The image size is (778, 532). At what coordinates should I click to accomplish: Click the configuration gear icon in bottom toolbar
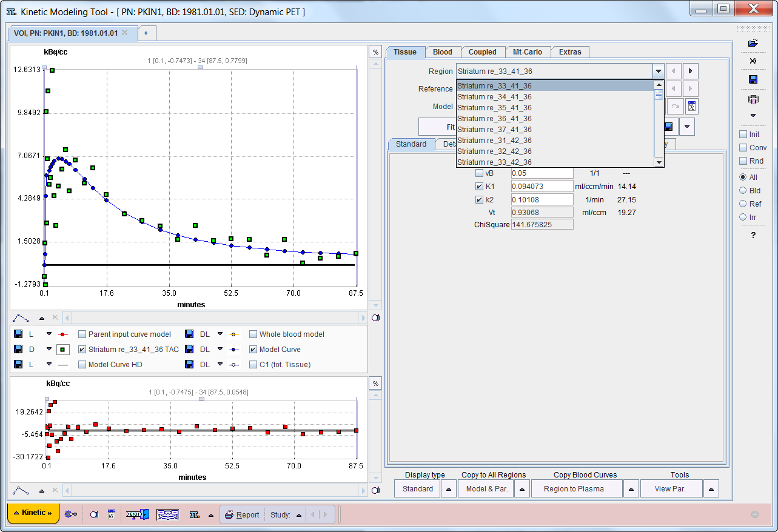coord(71,514)
